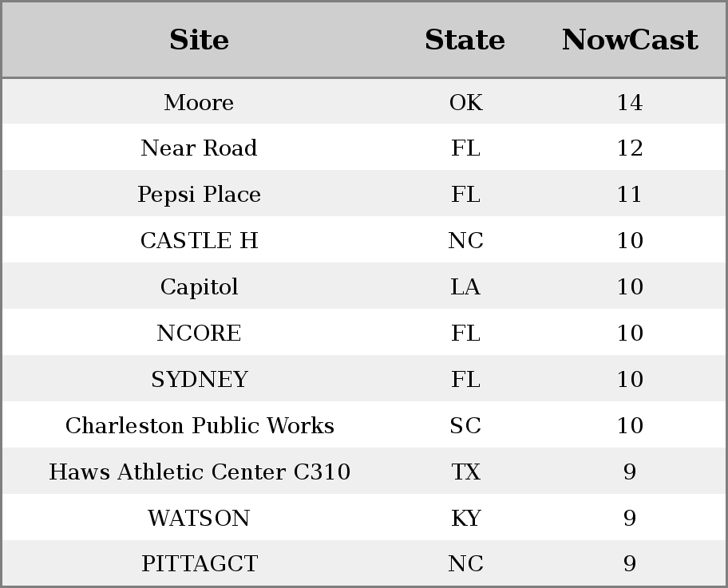Click the OK state cell
This screenshot has height=588, width=728.
[x=465, y=102]
